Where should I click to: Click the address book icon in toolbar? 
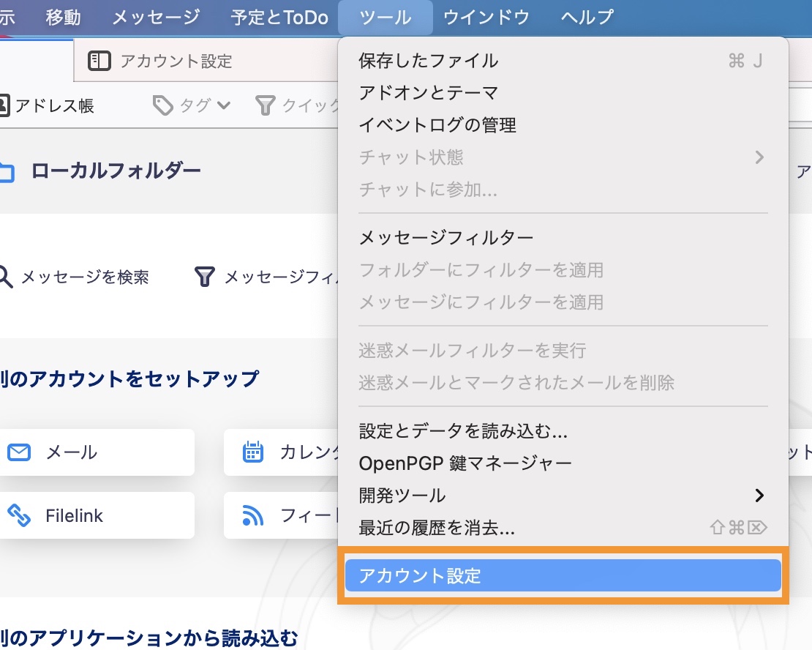4,106
